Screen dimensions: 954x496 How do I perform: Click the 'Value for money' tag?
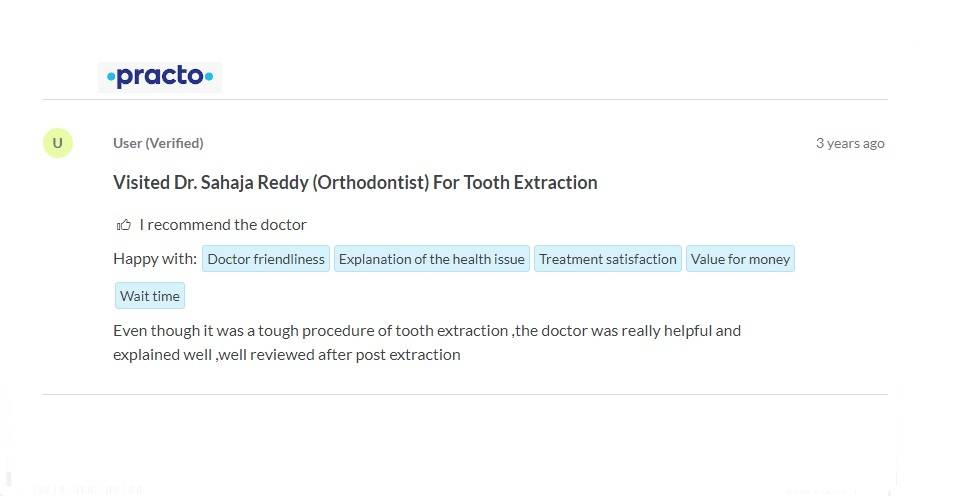click(x=740, y=259)
